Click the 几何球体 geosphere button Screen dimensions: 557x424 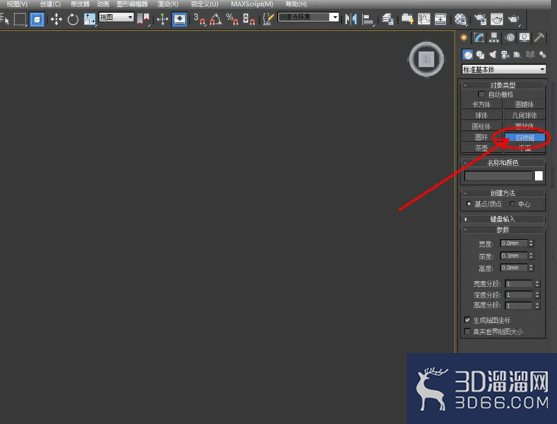(x=524, y=115)
